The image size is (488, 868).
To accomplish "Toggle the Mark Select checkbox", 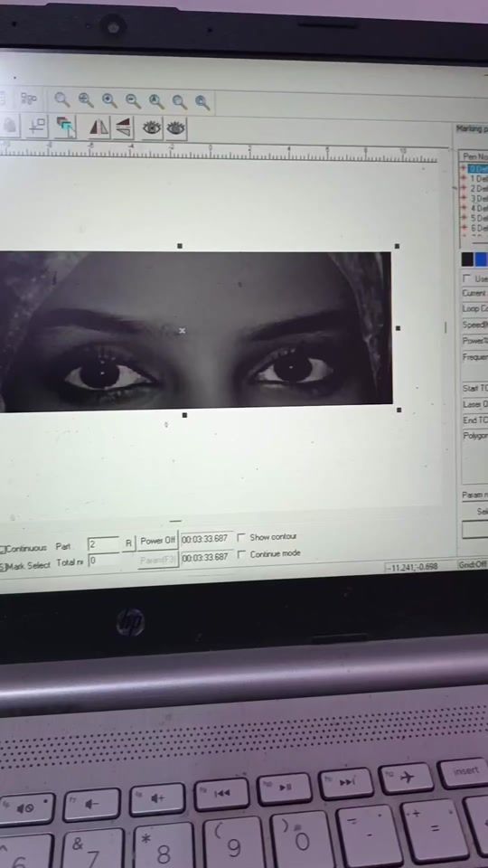I will pyautogui.click(x=3, y=566).
